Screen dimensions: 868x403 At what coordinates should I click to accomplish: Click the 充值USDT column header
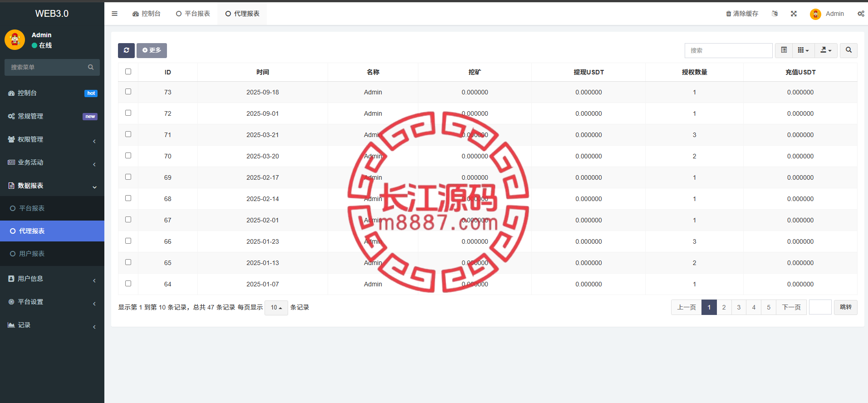point(800,72)
